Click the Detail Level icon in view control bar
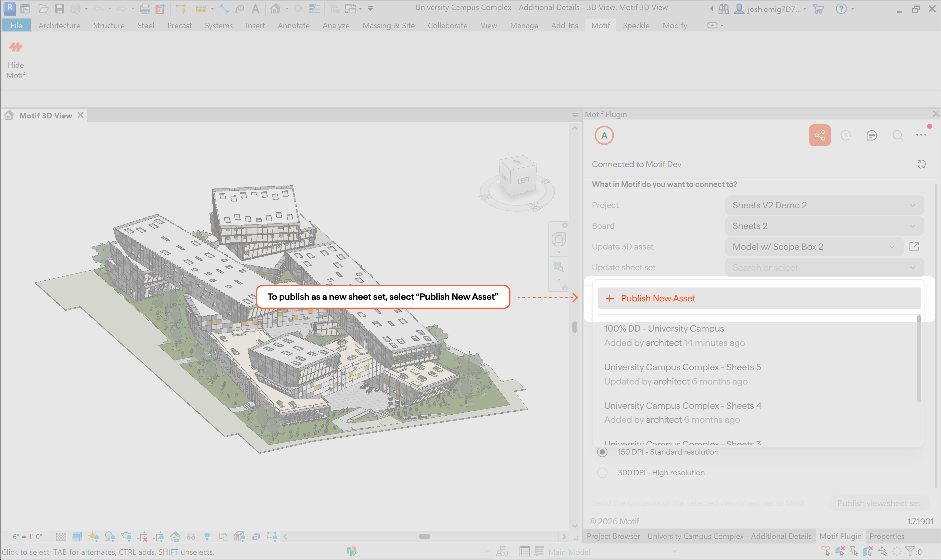 tap(61, 536)
